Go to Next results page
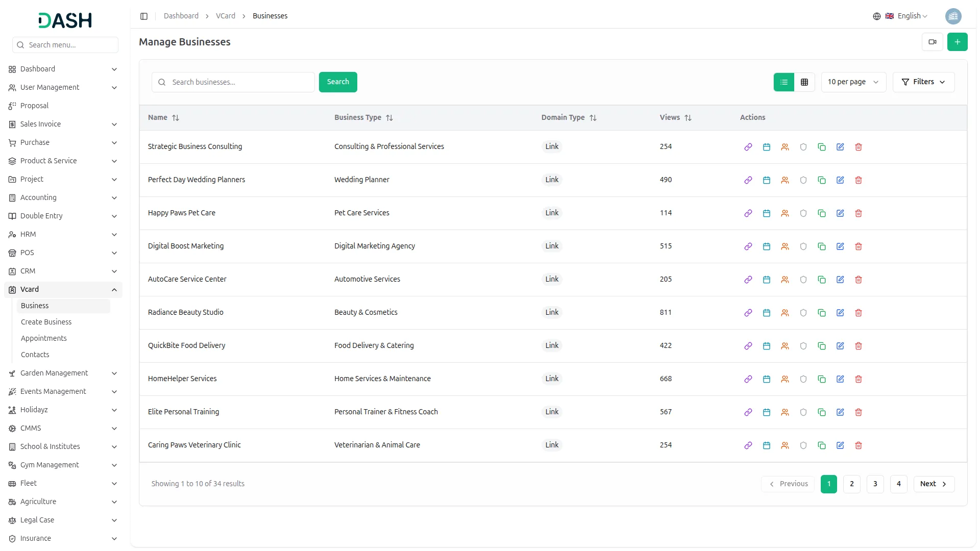Screen dimensions: 980x551 pyautogui.click(x=933, y=484)
